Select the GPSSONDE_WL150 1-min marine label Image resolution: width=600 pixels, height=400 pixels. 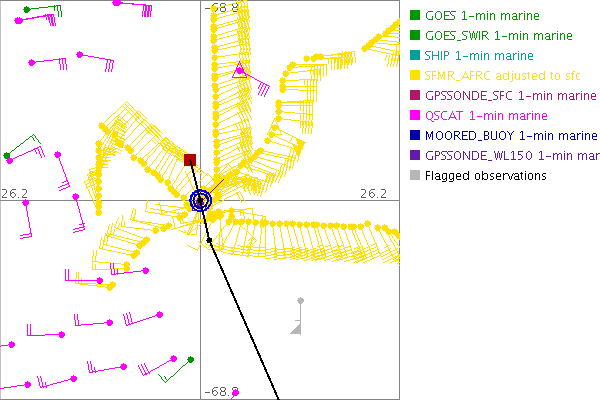click(510, 155)
